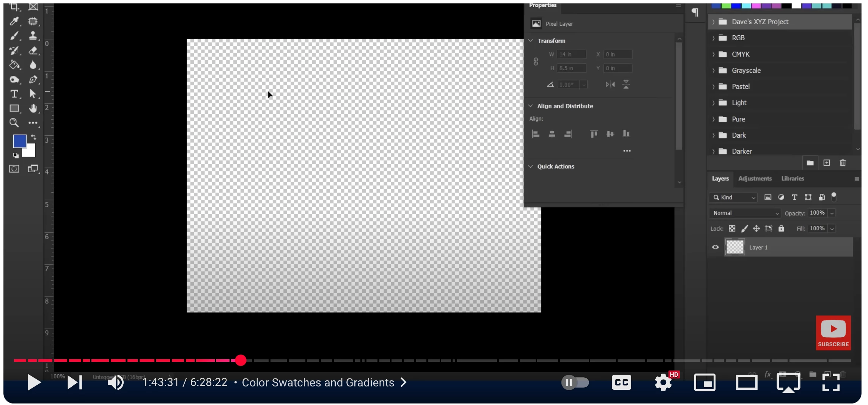Toggle Quick Mask mode
This screenshot has width=868, height=405.
click(x=14, y=169)
